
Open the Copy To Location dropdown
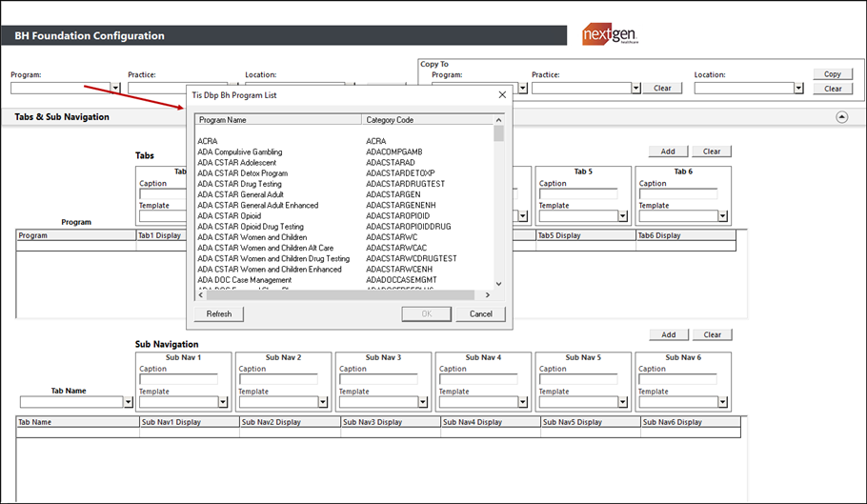coord(800,89)
